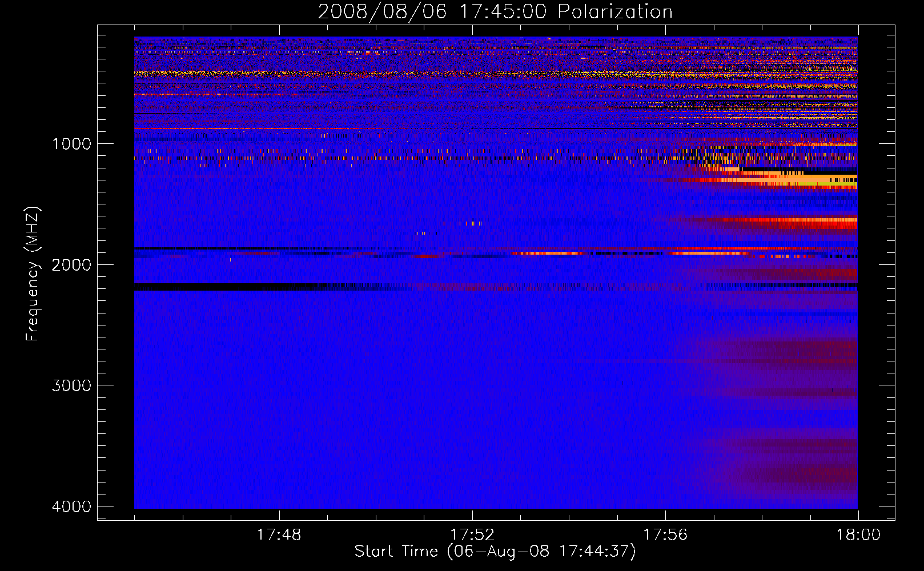Click the bright orange burst near 1300 MHz
924x571 pixels.
(x=782, y=179)
